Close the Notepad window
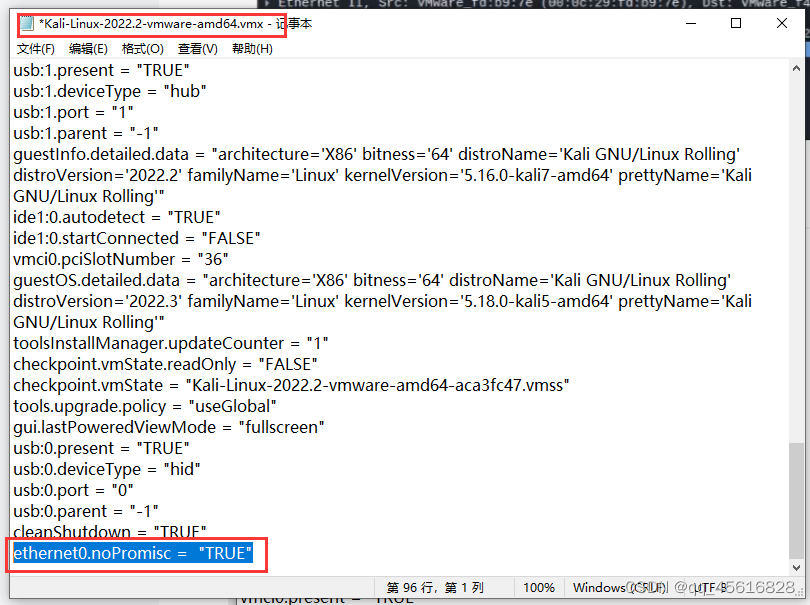The height and width of the screenshot is (605, 810). click(782, 23)
